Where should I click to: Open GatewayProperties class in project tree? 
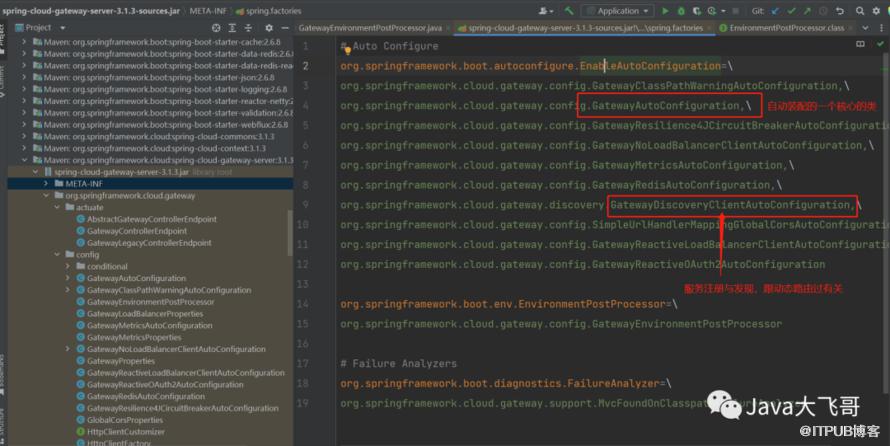pyautogui.click(x=121, y=361)
